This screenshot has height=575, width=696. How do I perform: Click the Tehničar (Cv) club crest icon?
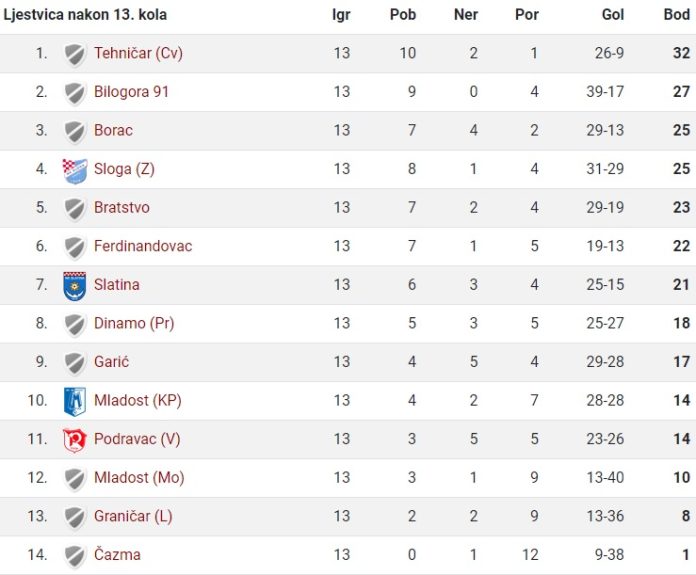[x=75, y=54]
